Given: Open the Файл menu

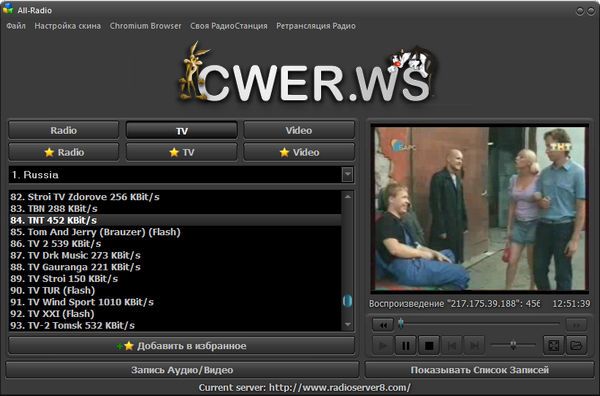Looking at the screenshot, I should point(16,26).
